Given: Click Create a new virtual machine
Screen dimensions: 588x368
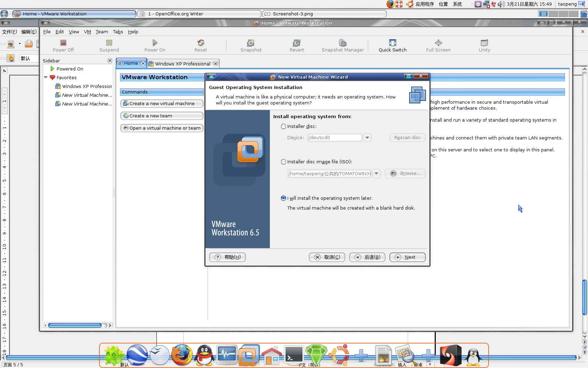Looking at the screenshot, I should click(162, 104).
